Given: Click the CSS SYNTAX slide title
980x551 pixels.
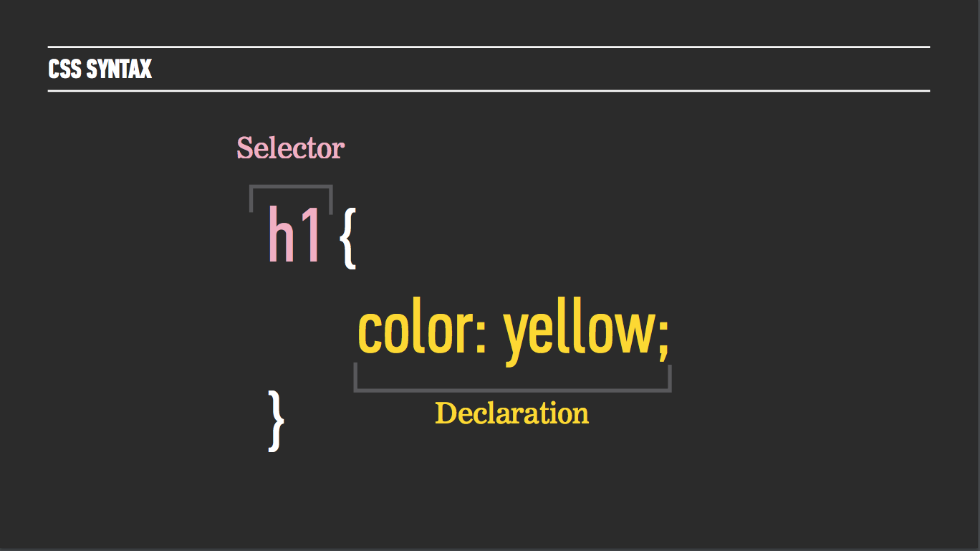Looking at the screenshot, I should coord(100,70).
